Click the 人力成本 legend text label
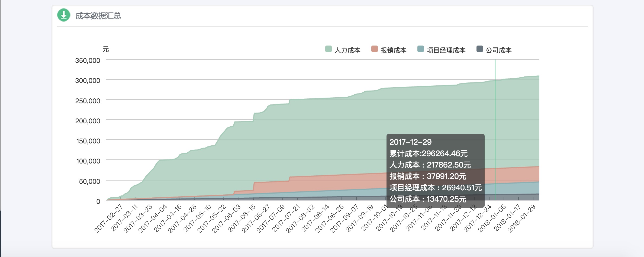The height and width of the screenshot is (257, 644). click(347, 50)
